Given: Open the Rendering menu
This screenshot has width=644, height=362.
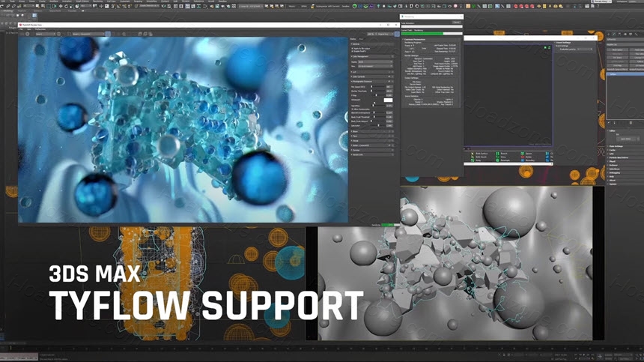Looking at the screenshot, I should pyautogui.click(x=97, y=1).
